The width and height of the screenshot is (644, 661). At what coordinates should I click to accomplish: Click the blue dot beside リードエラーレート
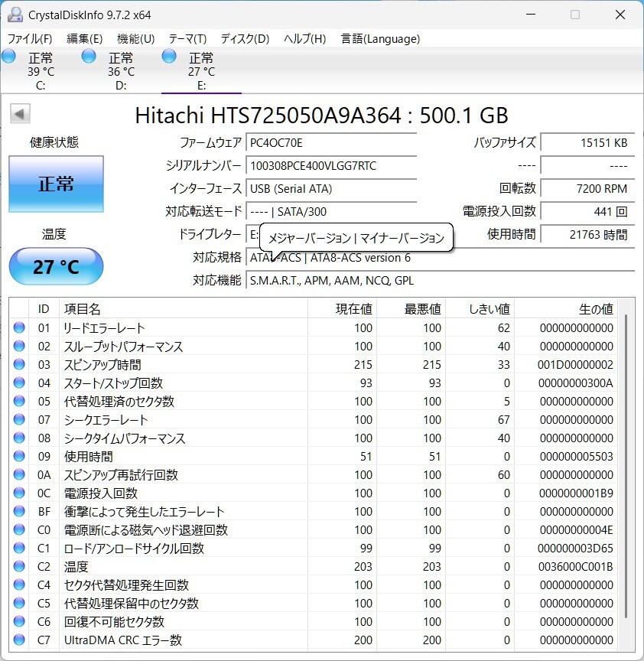coord(18,327)
